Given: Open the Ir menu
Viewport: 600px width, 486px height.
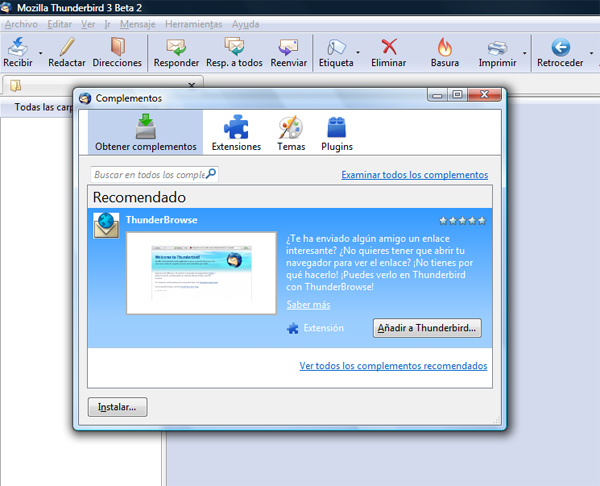Looking at the screenshot, I should (x=107, y=24).
